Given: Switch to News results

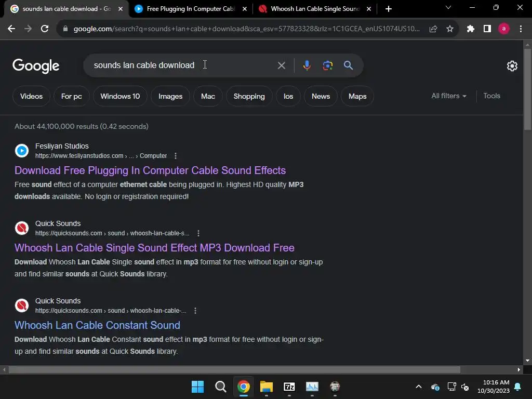Looking at the screenshot, I should coord(321,96).
